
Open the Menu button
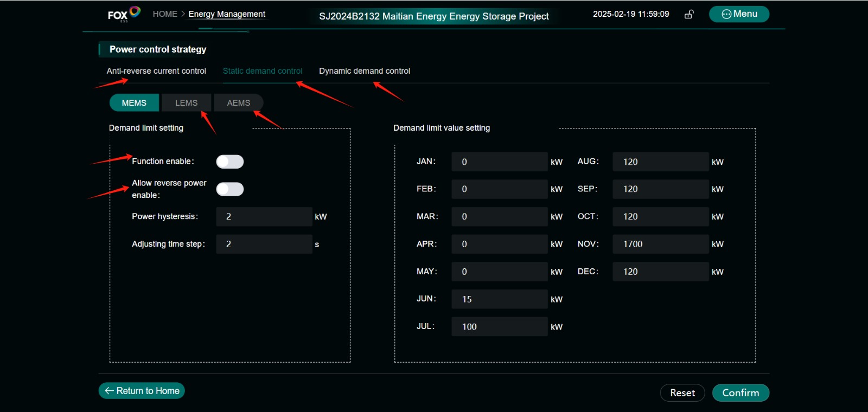[x=739, y=14]
